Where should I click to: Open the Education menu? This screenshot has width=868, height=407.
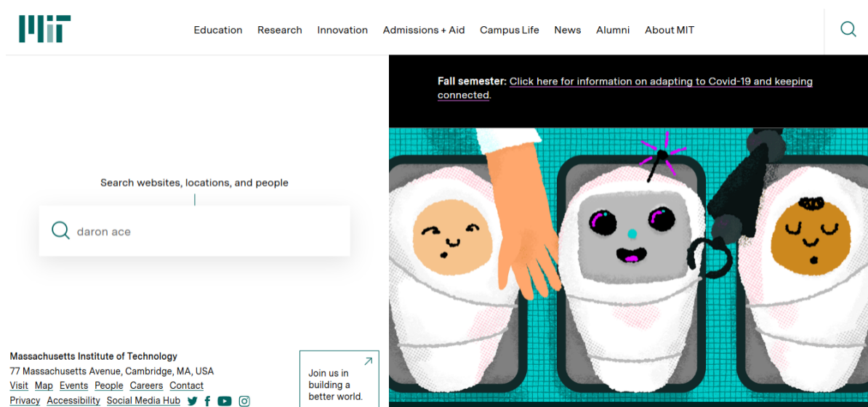tap(218, 30)
